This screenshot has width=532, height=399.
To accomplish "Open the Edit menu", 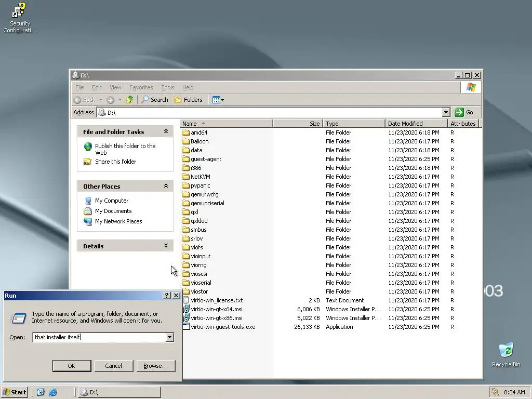I will [x=97, y=87].
